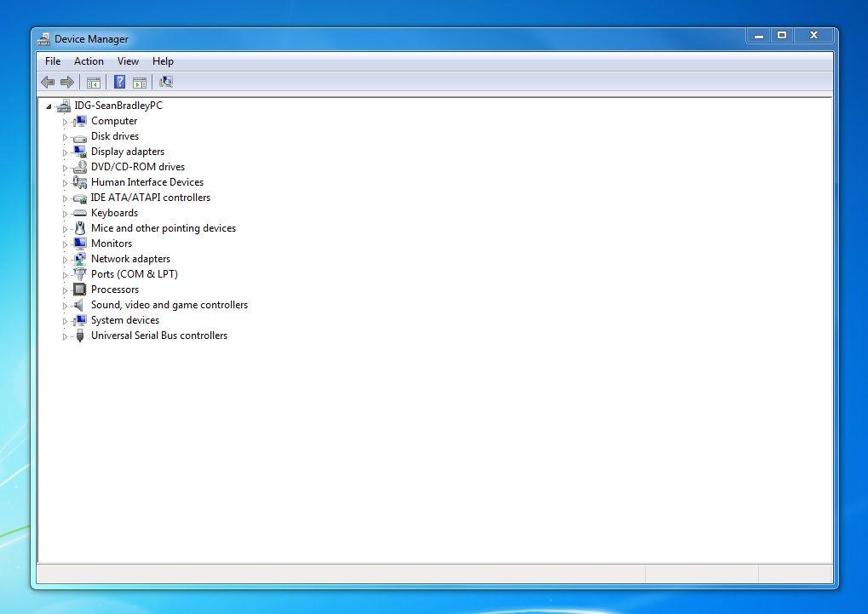
Task: Select the Display adapters label
Action: (x=127, y=152)
